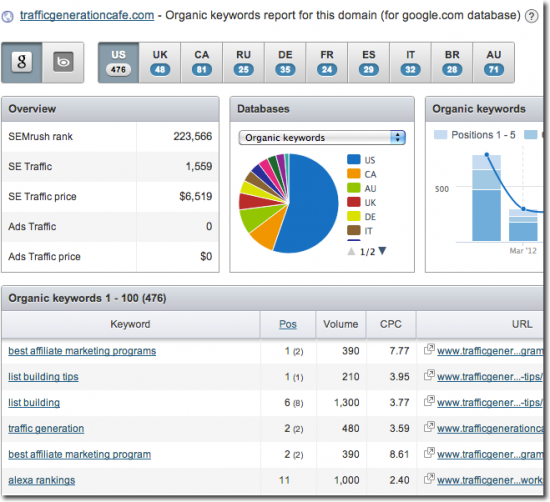Open URL link for best affiliate marketing programs row
This screenshot has height=502, width=550.
point(490,351)
